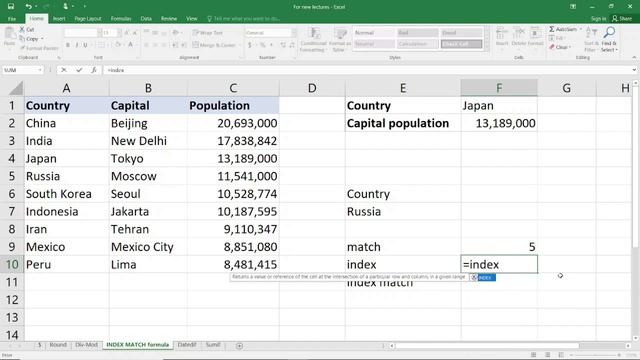Undo the last action
The image size is (640, 360).
29,7
